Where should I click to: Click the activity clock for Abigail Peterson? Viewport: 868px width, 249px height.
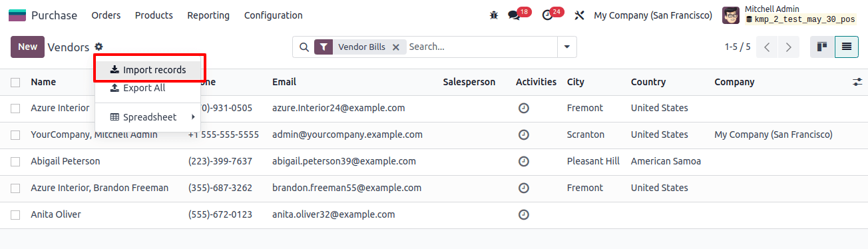click(524, 161)
